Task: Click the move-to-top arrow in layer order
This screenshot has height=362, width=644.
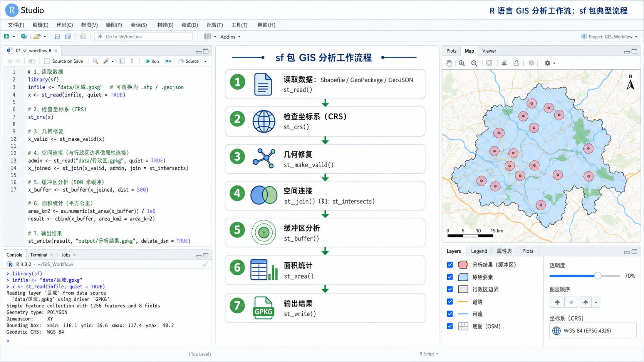Action: coord(585,302)
